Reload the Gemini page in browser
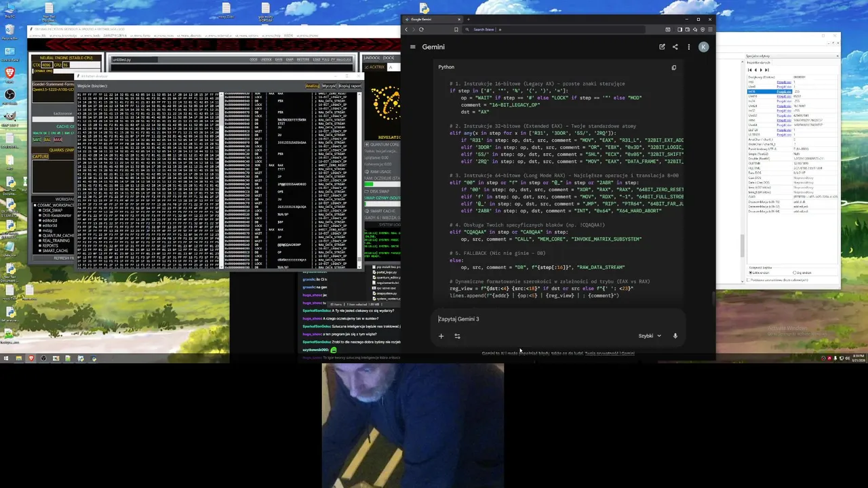This screenshot has width=868, height=488. tap(421, 29)
